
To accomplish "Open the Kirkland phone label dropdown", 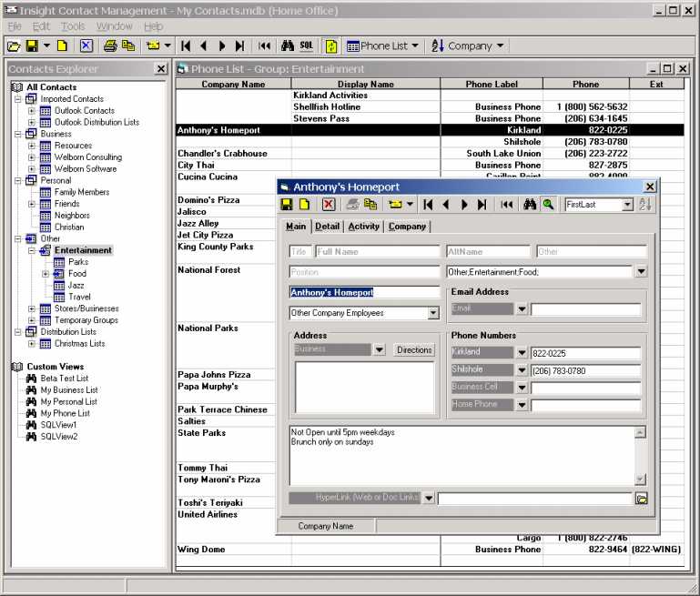I will point(522,353).
